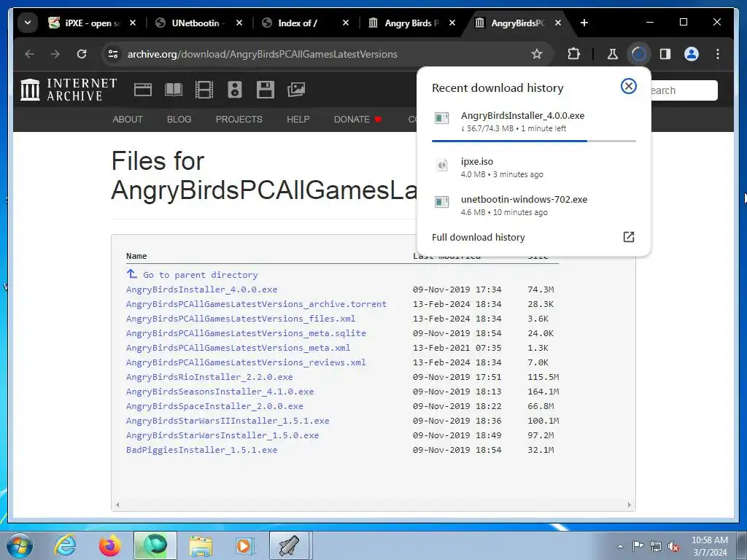Close the Index of / tab
The width and height of the screenshot is (747, 560).
pos(346,23)
